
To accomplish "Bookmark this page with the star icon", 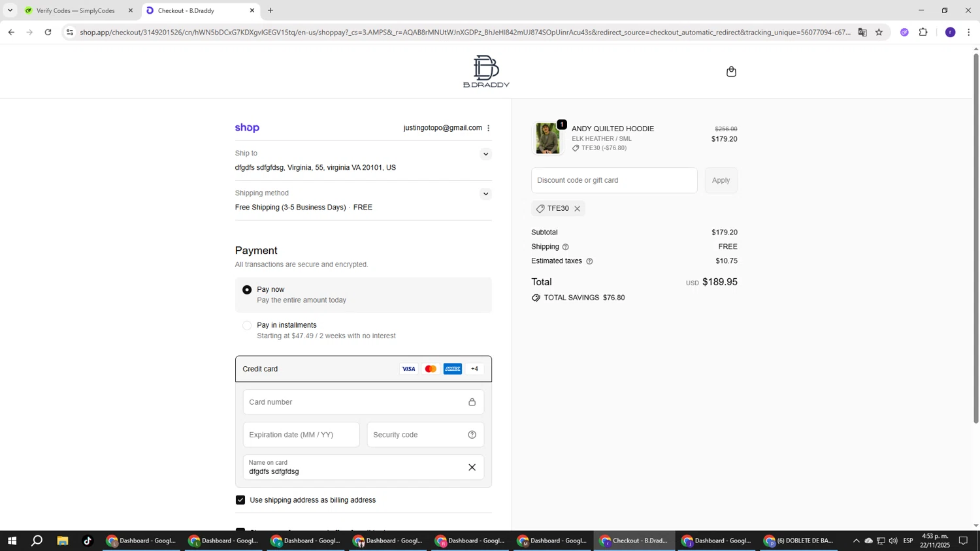I will pyautogui.click(x=879, y=32).
